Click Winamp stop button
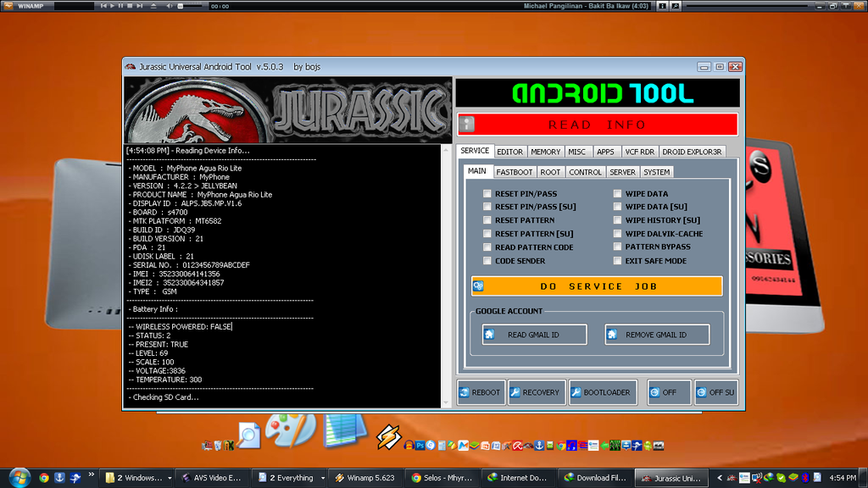 tap(130, 6)
